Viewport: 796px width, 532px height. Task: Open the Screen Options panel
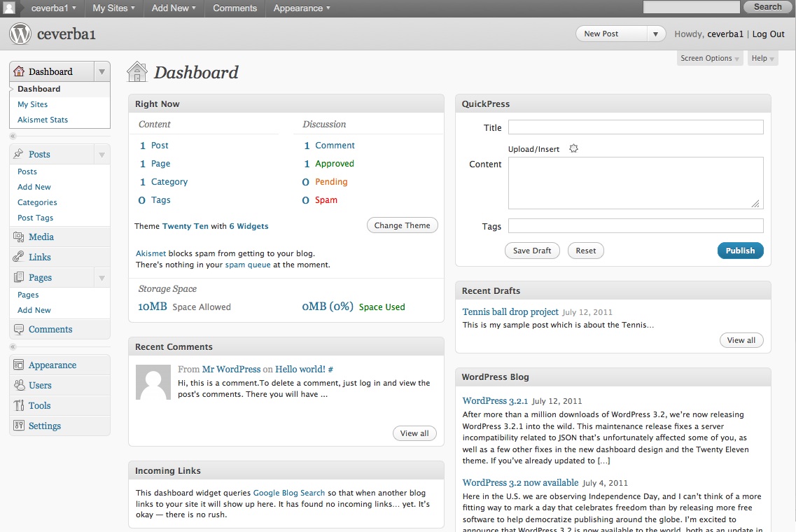(x=710, y=58)
